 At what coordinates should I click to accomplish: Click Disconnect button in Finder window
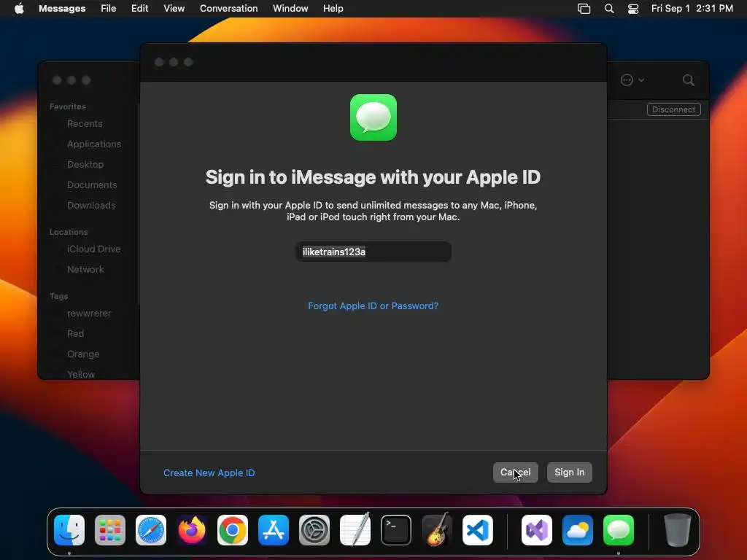pyautogui.click(x=673, y=109)
